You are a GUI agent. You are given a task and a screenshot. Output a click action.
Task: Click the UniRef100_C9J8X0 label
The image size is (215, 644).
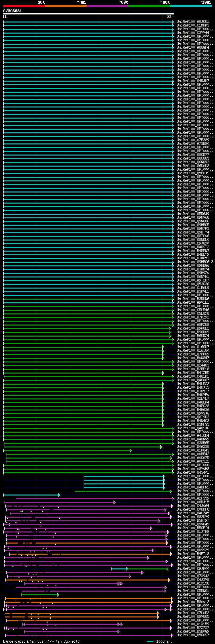(x=193, y=243)
